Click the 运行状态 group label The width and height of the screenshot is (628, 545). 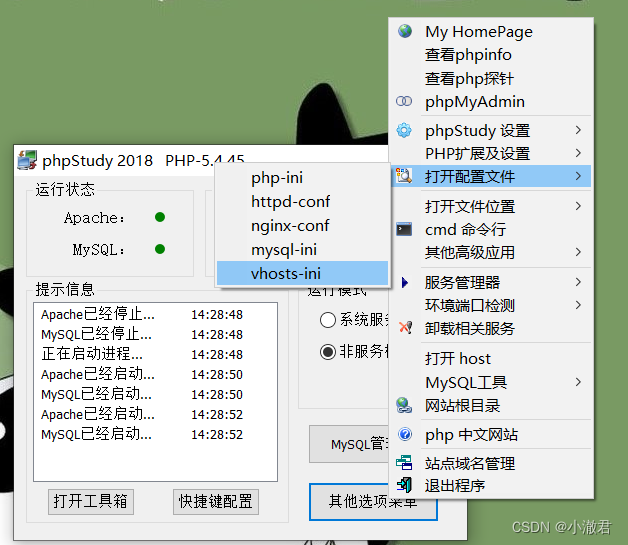coord(65,189)
